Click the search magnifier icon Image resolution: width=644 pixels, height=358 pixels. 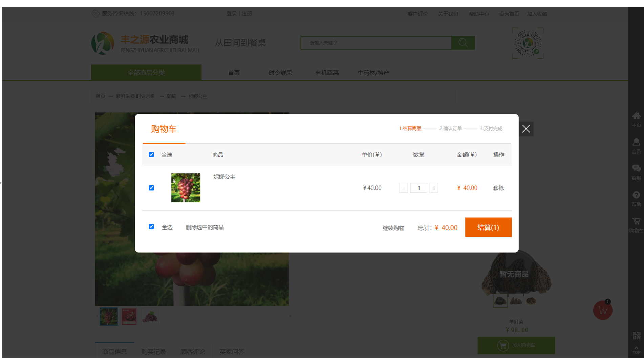click(463, 43)
